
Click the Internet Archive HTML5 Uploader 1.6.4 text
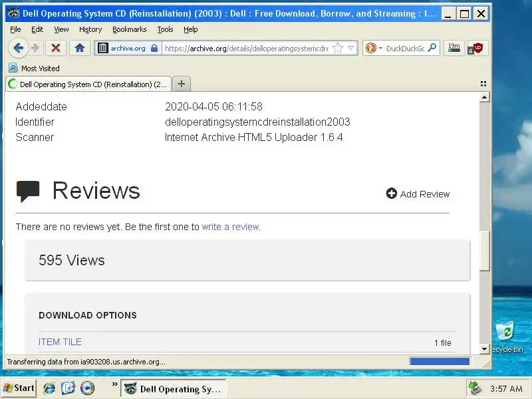(x=253, y=137)
